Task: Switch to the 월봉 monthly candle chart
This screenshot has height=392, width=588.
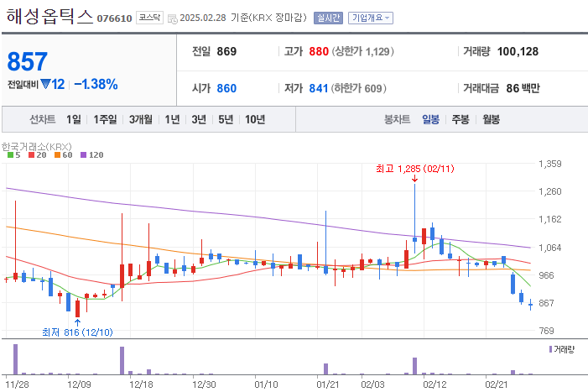Action: [491, 120]
